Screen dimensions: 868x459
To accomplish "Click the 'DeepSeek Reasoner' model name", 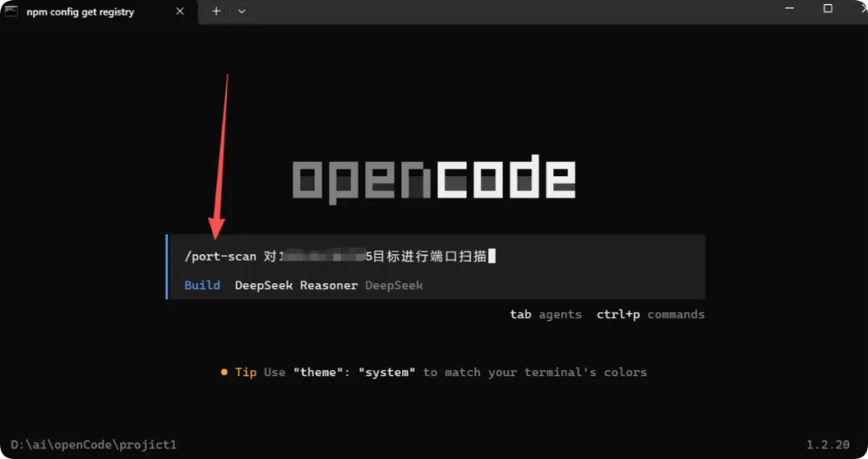I will click(x=296, y=285).
